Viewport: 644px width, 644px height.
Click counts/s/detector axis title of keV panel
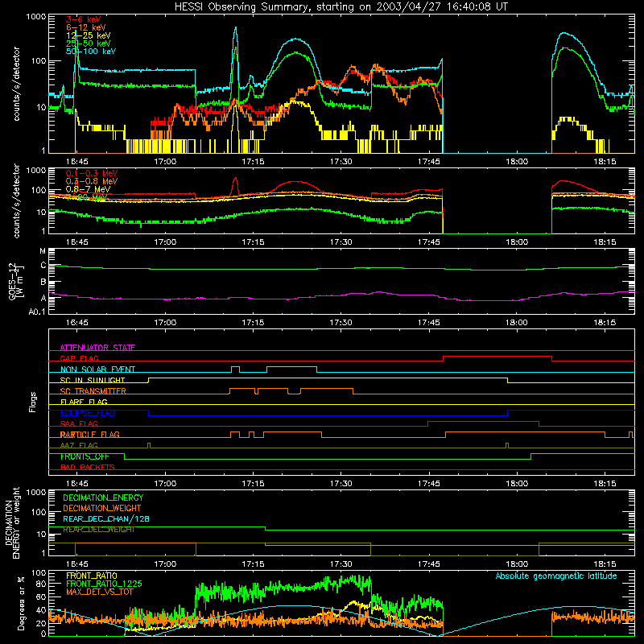16,84
